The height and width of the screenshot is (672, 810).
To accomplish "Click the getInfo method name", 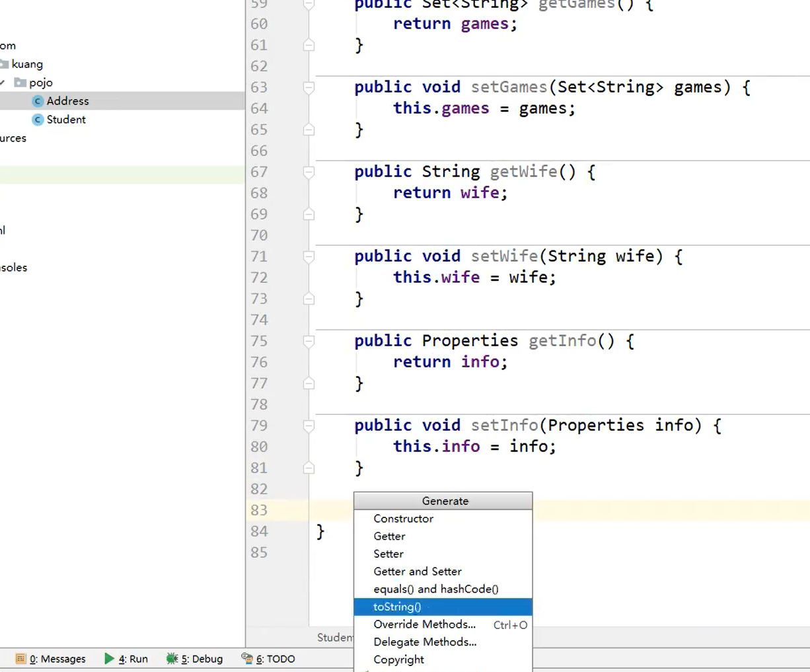I will tap(562, 341).
